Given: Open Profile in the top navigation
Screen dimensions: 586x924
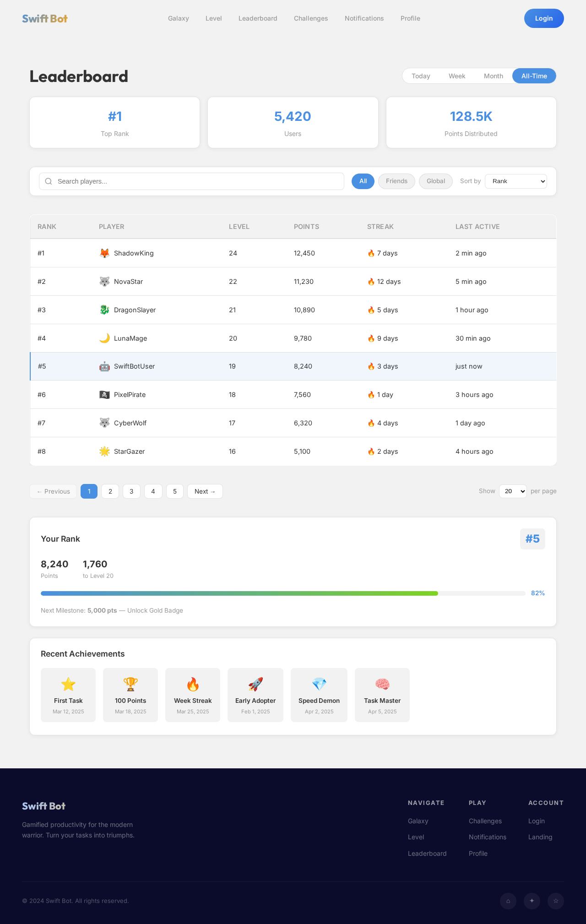Looking at the screenshot, I should [x=410, y=18].
